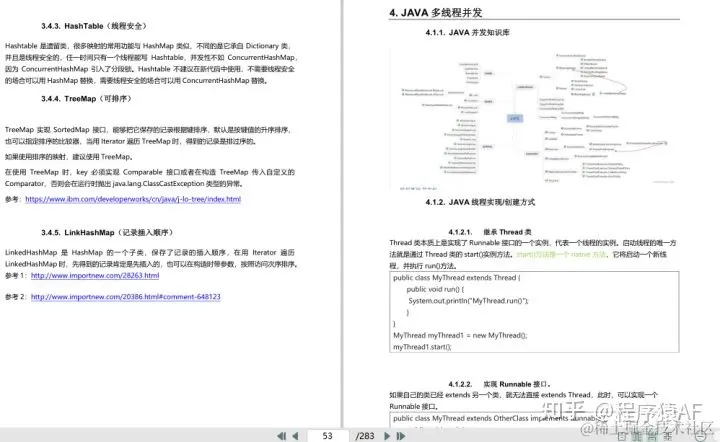This screenshot has height=442, width=720.
Task: Open the importnew.com/20386.html comment link
Action: 126,297
